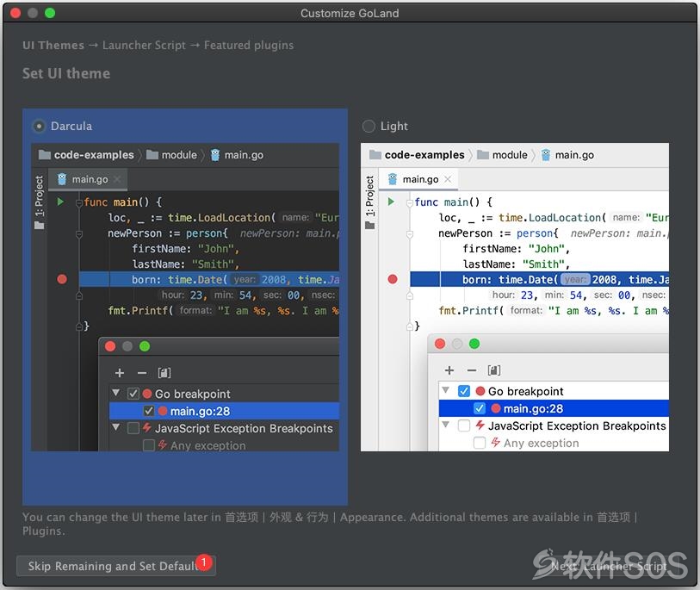Image resolution: width=700 pixels, height=590 pixels.
Task: Click module folder breadcrumb in Darcula preview
Action: point(172,155)
